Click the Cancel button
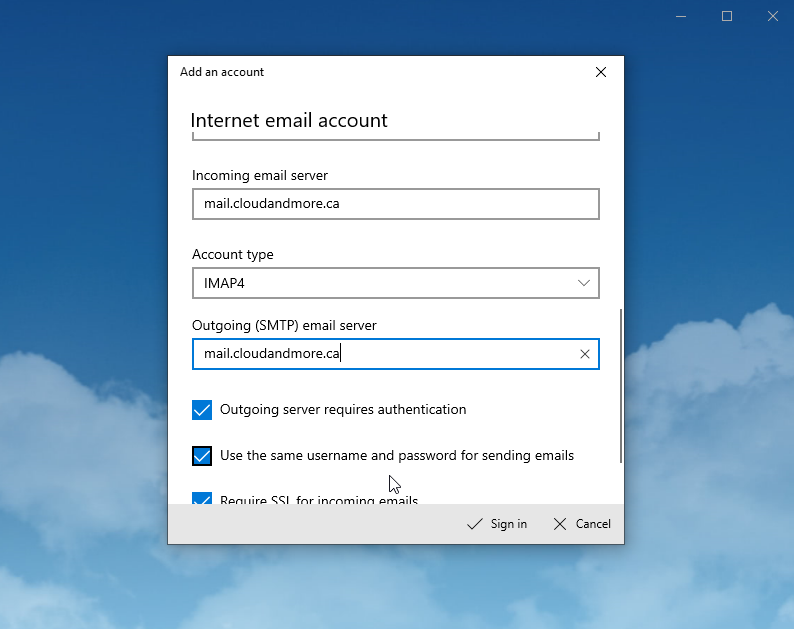Screen dimensions: 794x629 point(582,524)
